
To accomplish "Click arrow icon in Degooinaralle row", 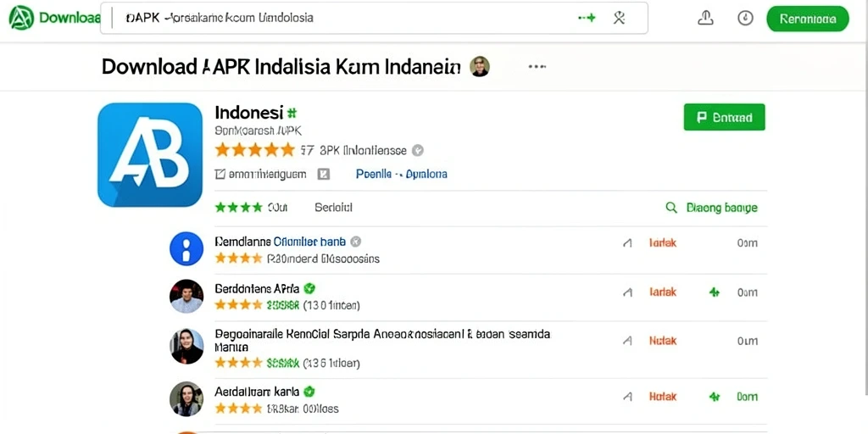I will [x=627, y=341].
